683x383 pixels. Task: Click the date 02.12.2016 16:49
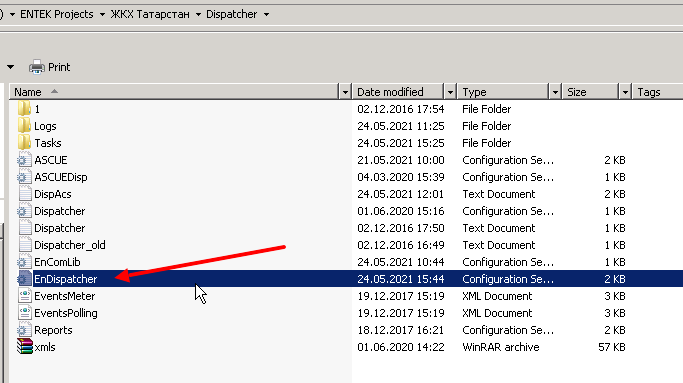pos(401,245)
